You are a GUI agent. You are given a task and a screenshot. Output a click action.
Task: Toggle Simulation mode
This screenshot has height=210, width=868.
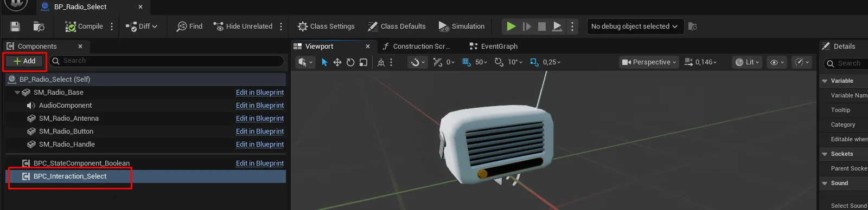(462, 27)
